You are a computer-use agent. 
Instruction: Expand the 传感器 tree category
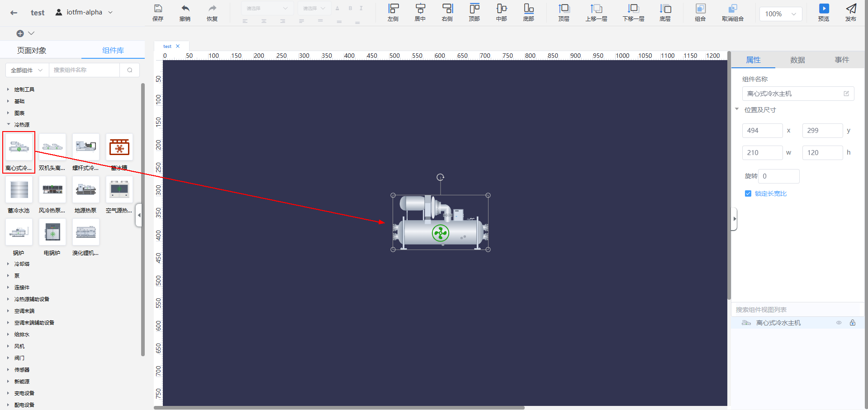pyautogui.click(x=8, y=370)
